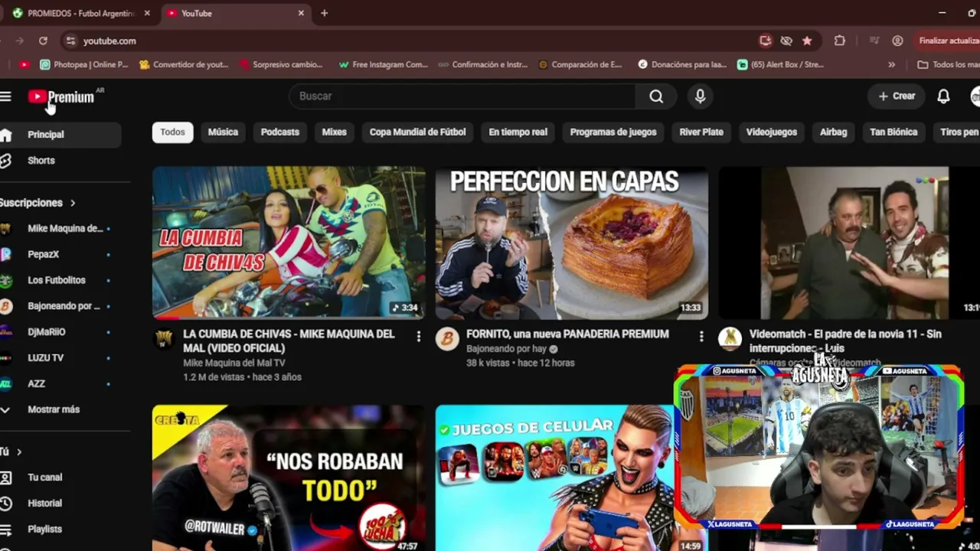The height and width of the screenshot is (551, 980).
Task: Open Los Futbolitos subscription channel
Action: 58,280
